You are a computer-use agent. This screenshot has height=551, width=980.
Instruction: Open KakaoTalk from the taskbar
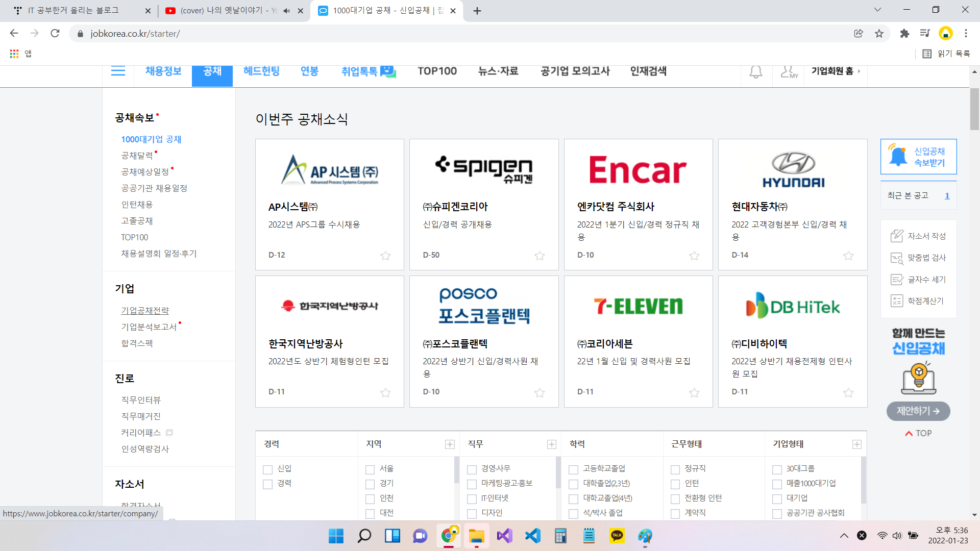[x=617, y=536]
